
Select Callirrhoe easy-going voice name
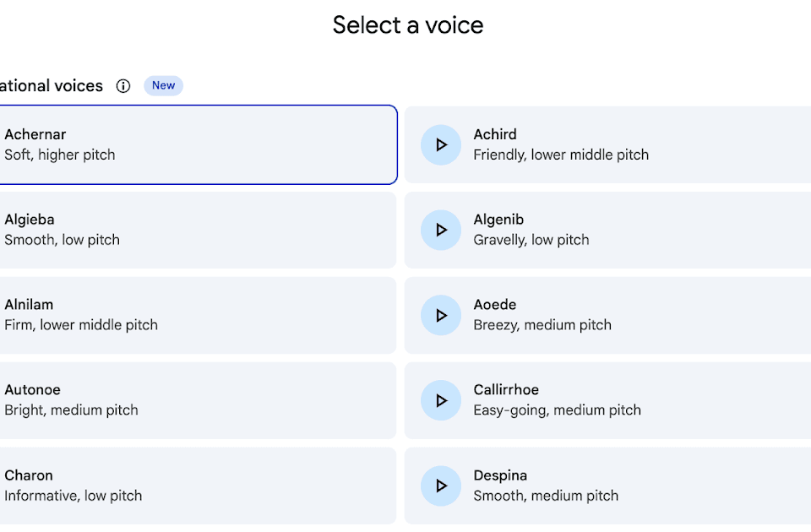[x=506, y=390]
